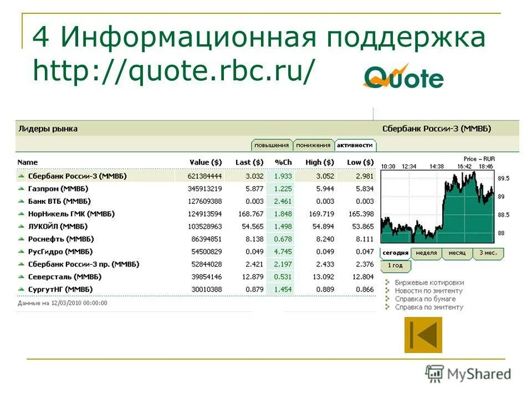532x399 pixels.
Task: Click green up arrow beside Роснефть (ММВБ)
Action: [21, 238]
